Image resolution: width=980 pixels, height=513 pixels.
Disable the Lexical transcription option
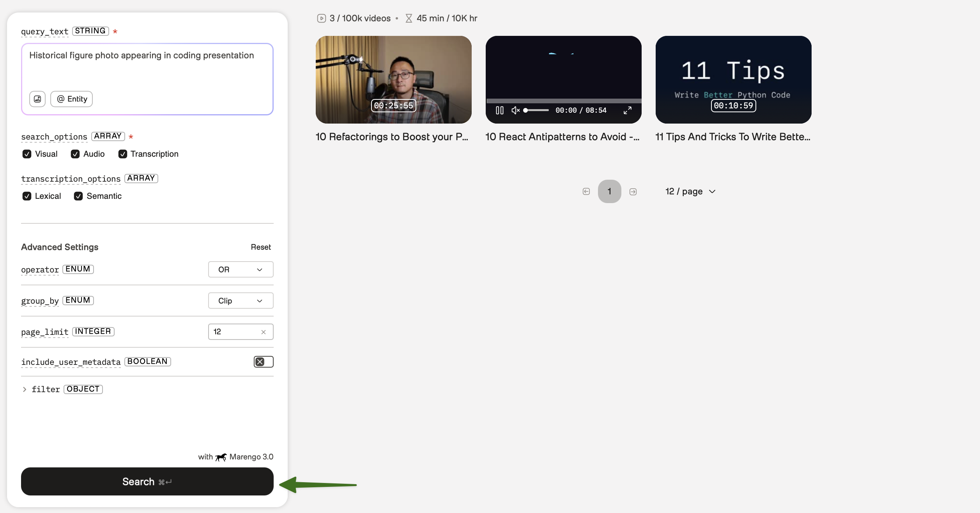(x=27, y=196)
